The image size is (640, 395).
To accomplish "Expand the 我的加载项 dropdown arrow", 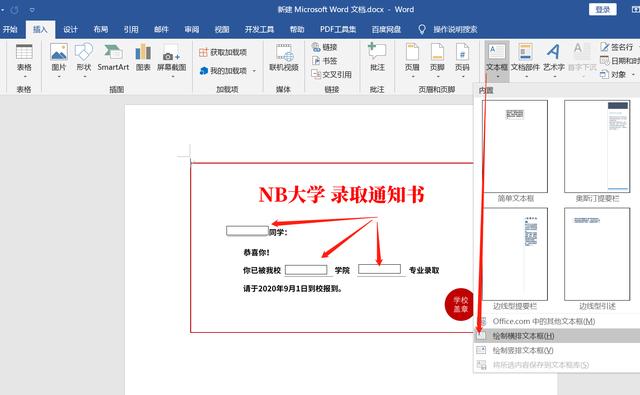I will point(254,71).
